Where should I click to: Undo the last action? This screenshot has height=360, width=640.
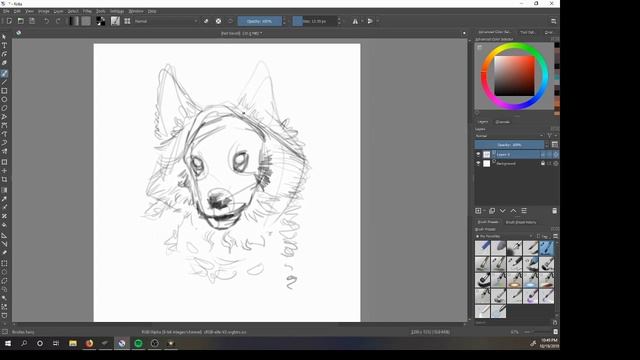tap(47, 21)
